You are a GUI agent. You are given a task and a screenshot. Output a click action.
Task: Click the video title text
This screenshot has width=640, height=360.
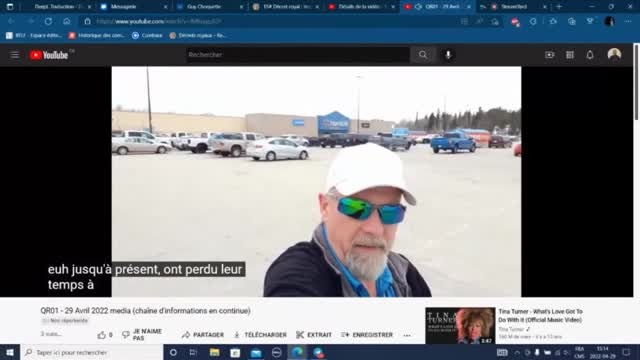[x=145, y=311]
